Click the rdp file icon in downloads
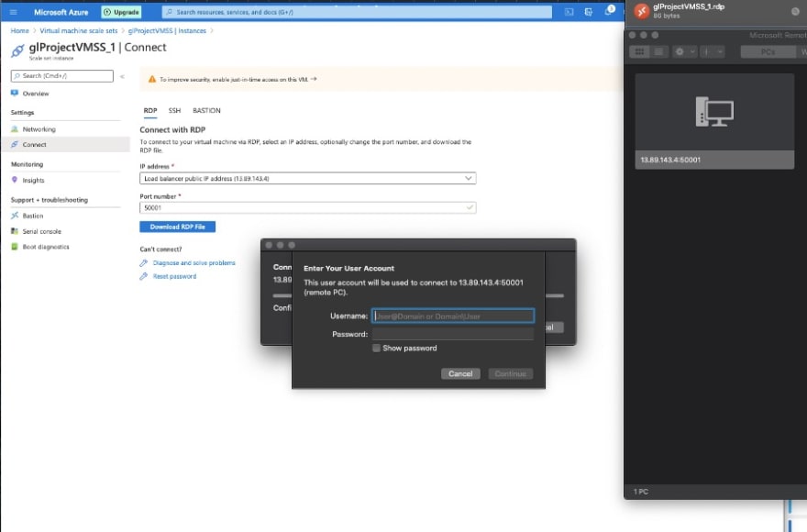This screenshot has height=532, width=807. pos(642,11)
